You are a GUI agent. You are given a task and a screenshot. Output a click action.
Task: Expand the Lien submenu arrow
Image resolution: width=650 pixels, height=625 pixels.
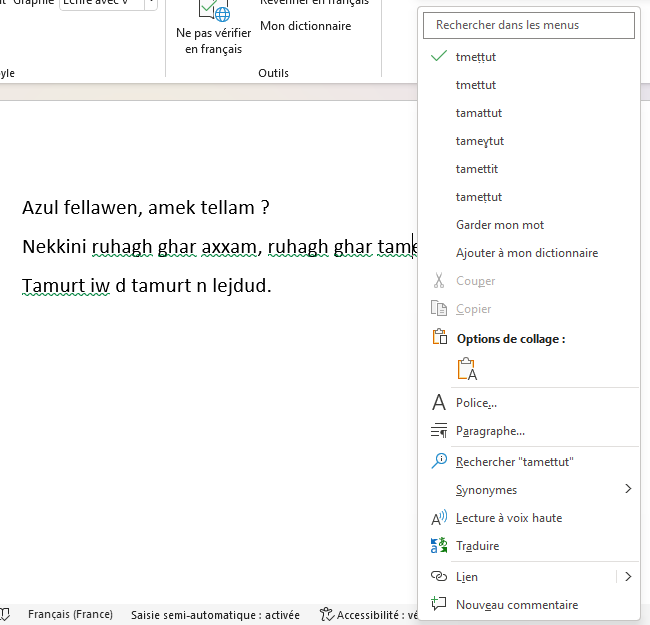coord(628,577)
